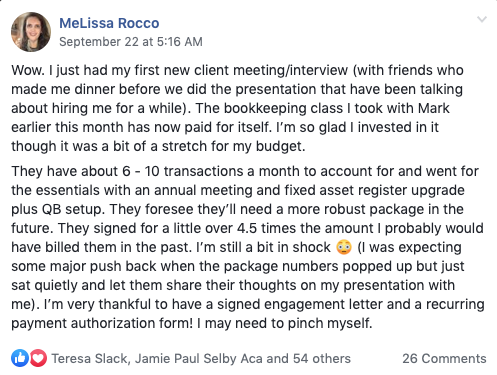Click the paragraph beginning They have about
This screenshot has width=497, height=375.
tap(248, 247)
